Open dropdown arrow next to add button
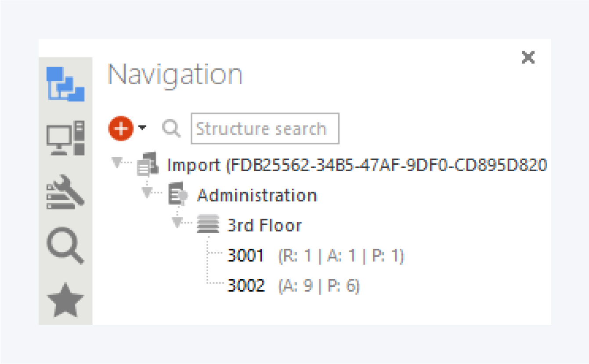The height and width of the screenshot is (364, 589). coord(142,128)
